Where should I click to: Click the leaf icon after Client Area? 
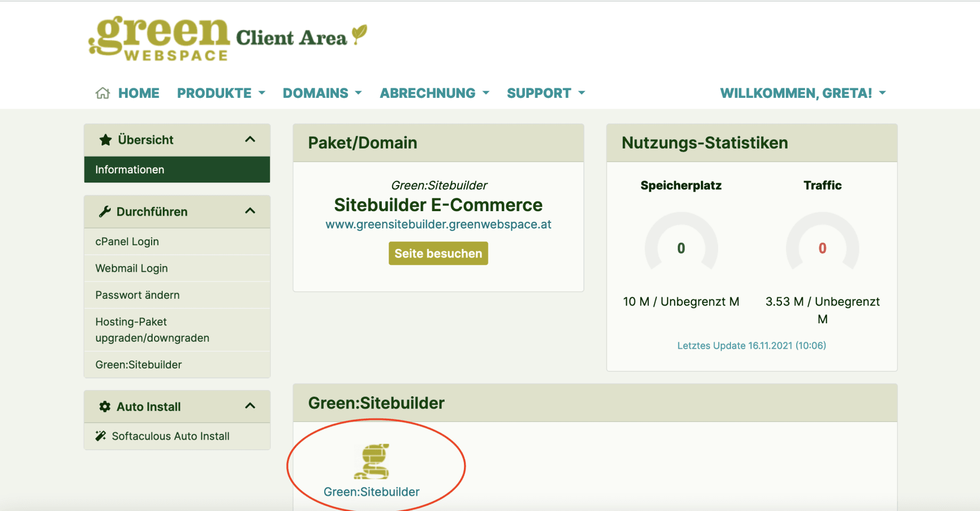[x=360, y=34]
